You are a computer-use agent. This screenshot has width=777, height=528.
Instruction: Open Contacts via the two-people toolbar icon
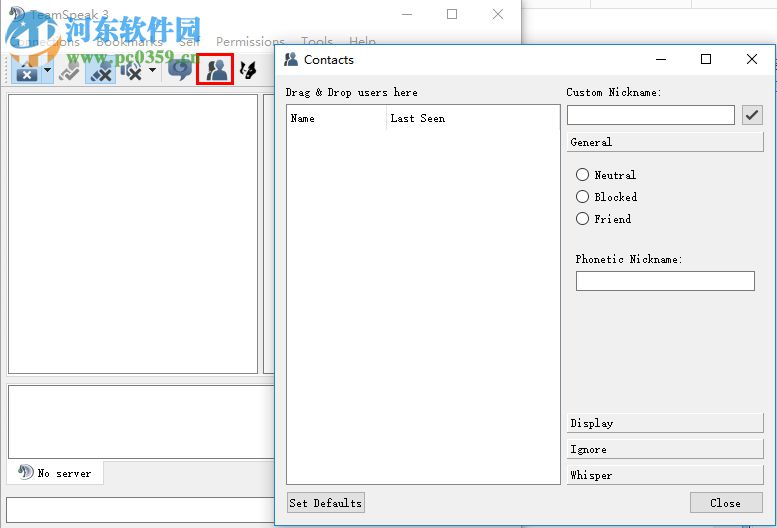[215, 69]
